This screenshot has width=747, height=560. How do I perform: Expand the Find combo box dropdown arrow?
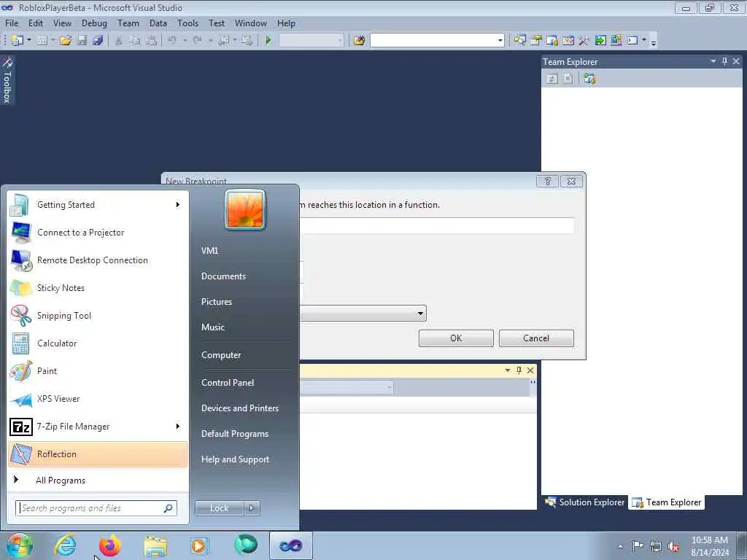pos(500,41)
